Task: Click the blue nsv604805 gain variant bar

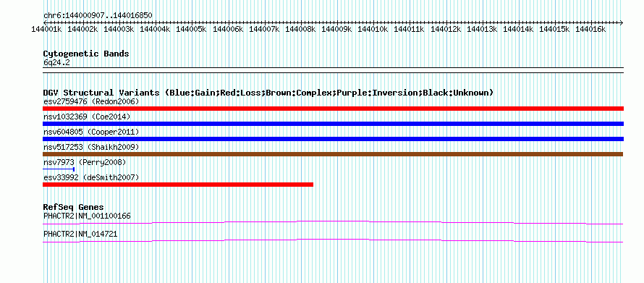Action: tap(333, 139)
